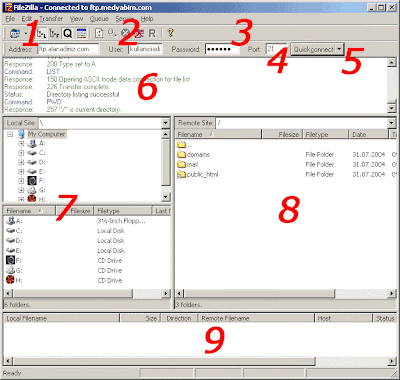Click the '226 Transfer complete.' log line
Screen dimensions: 400x380
pyautogui.click(x=78, y=87)
